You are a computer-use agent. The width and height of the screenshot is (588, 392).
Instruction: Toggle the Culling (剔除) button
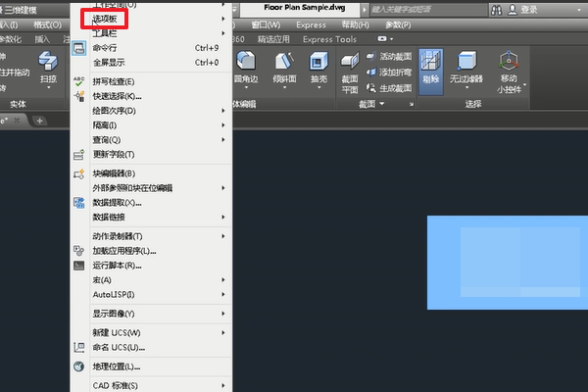click(x=431, y=72)
